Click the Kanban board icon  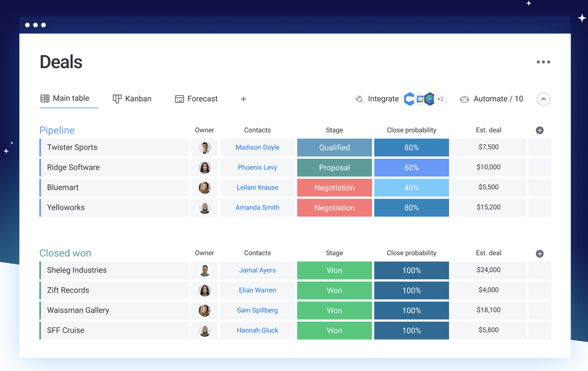click(117, 99)
